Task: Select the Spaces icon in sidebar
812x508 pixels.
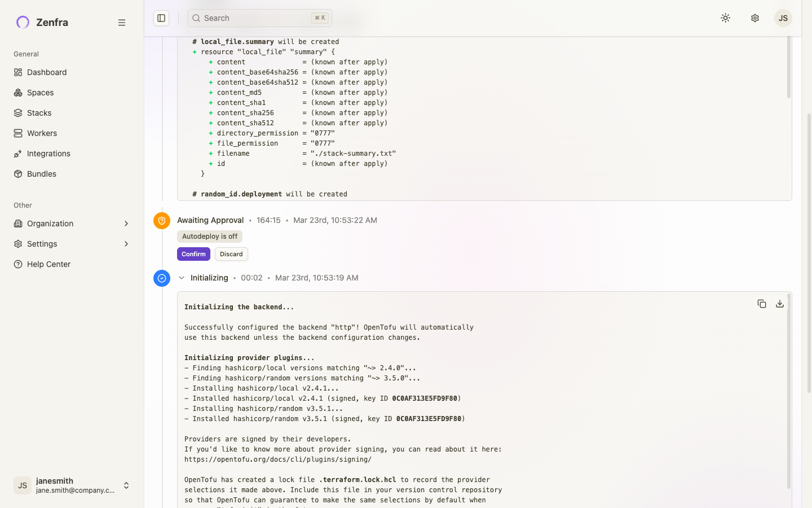Action: pyautogui.click(x=19, y=93)
